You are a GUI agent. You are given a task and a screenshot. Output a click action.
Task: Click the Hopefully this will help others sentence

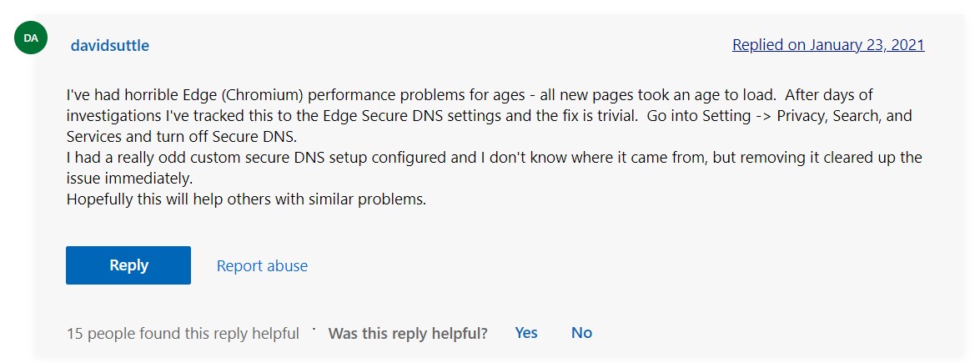pyautogui.click(x=246, y=200)
